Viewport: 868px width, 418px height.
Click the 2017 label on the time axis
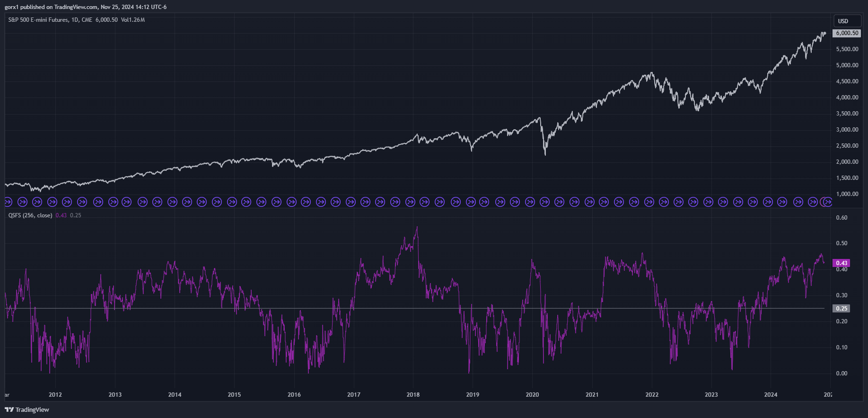point(353,395)
